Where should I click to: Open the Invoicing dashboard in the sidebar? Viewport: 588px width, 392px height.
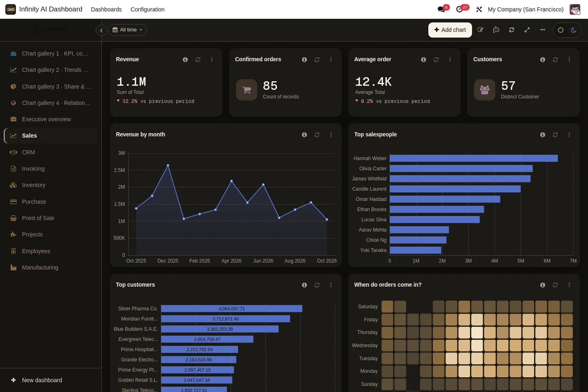click(x=51, y=169)
